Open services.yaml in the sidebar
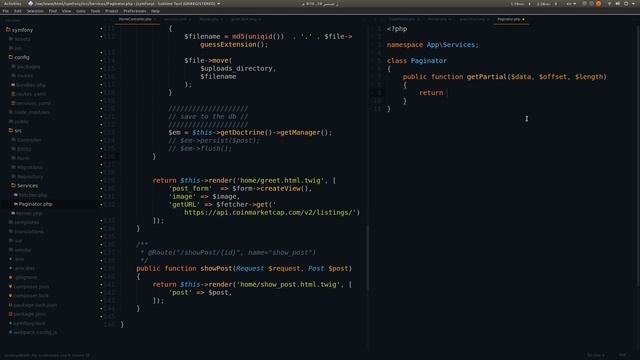Viewport: 640px width, 360px height. (x=33, y=103)
